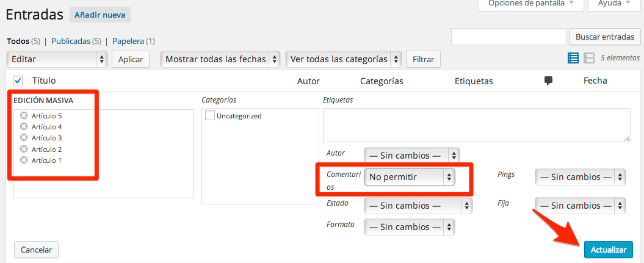This screenshot has width=644, height=263.
Task: Show Papelera entries filter
Action: click(x=128, y=41)
